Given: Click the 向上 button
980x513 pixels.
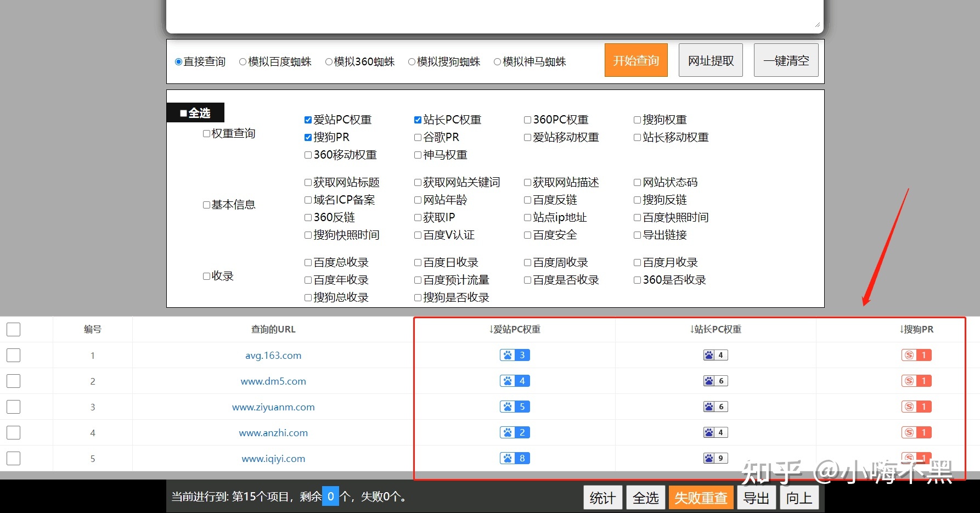Looking at the screenshot, I should [x=799, y=498].
